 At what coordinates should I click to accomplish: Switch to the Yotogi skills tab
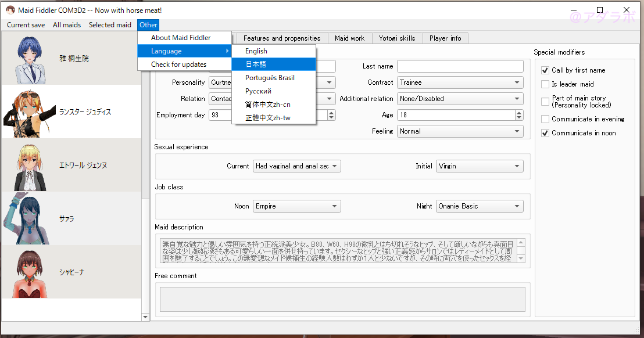[397, 38]
